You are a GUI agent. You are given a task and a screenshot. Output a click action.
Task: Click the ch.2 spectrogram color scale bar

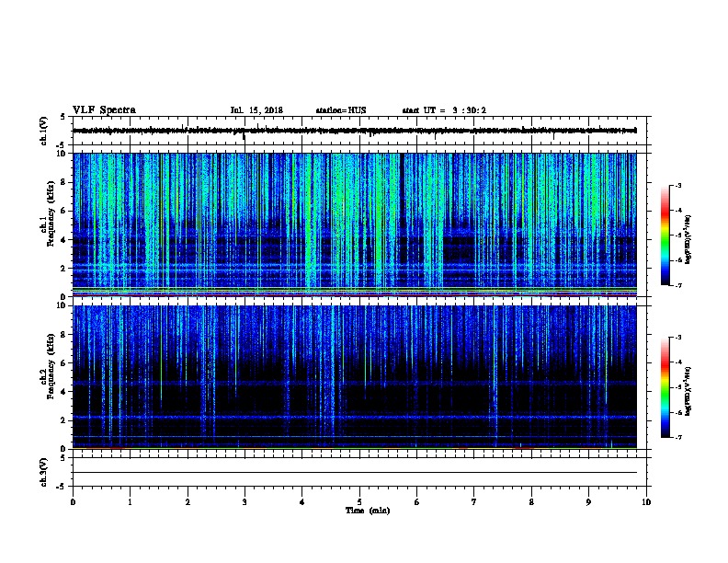[x=665, y=387]
